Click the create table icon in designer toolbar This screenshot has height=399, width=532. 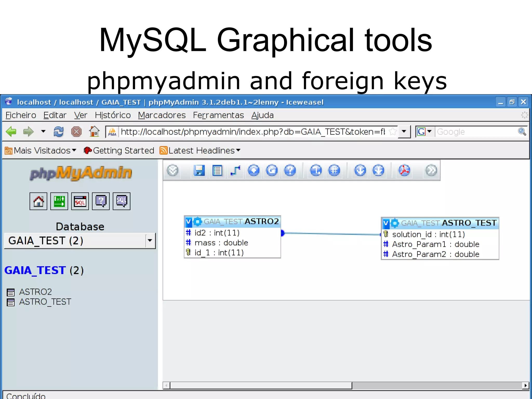pyautogui.click(x=217, y=170)
